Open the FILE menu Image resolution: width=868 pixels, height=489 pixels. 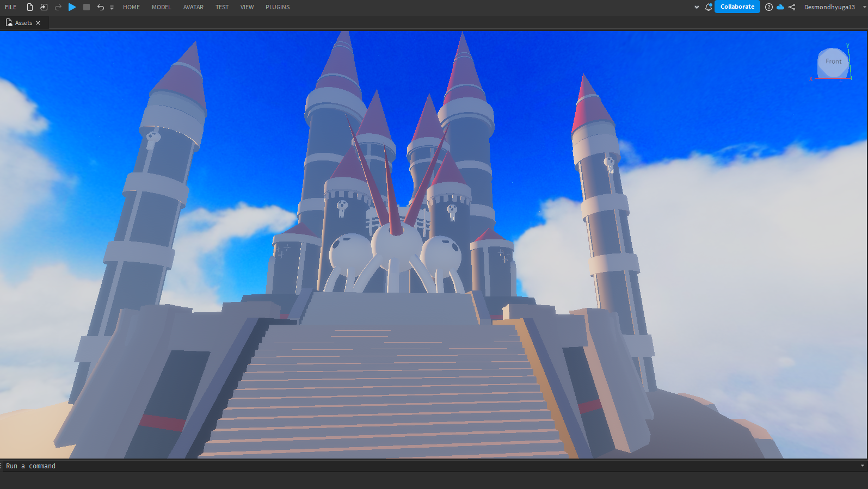(x=11, y=7)
